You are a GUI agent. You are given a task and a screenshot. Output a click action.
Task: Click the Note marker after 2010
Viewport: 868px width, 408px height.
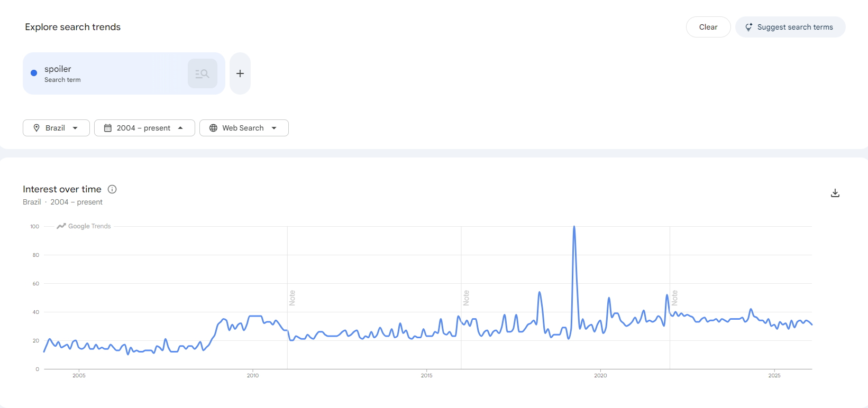(292, 298)
